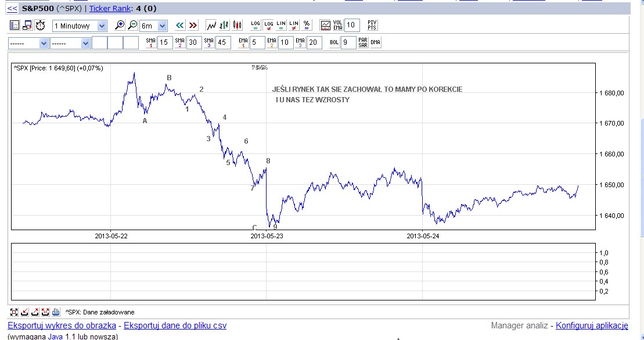Viewport: 644px width, 340px height.
Task: Click the SMA 3 period field showing 45
Action: tap(223, 42)
